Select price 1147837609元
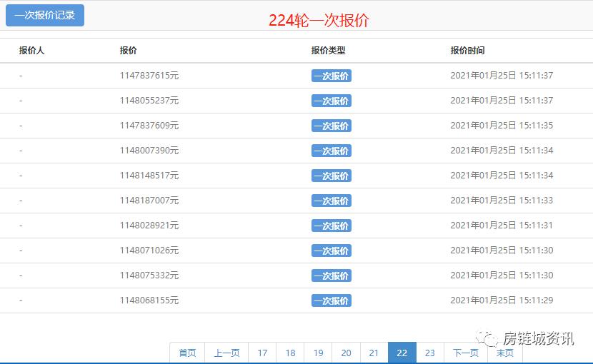Image resolution: width=593 pixels, height=364 pixels. pyautogui.click(x=149, y=126)
